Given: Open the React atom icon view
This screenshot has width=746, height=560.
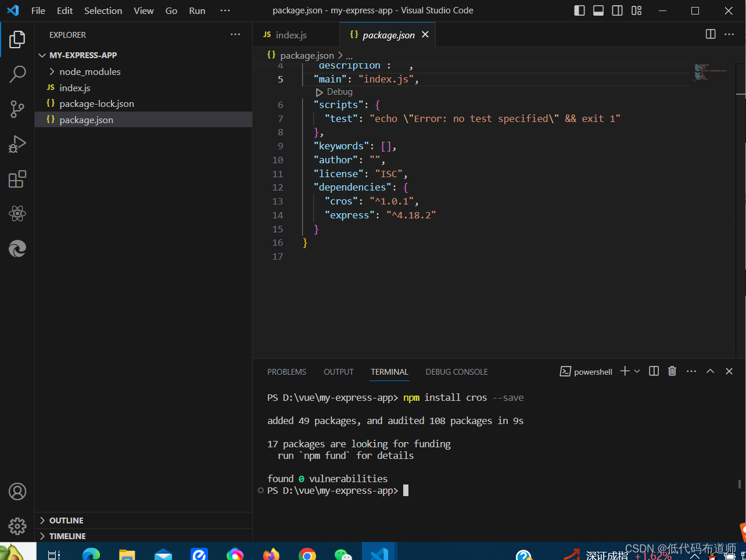Looking at the screenshot, I should point(17,214).
